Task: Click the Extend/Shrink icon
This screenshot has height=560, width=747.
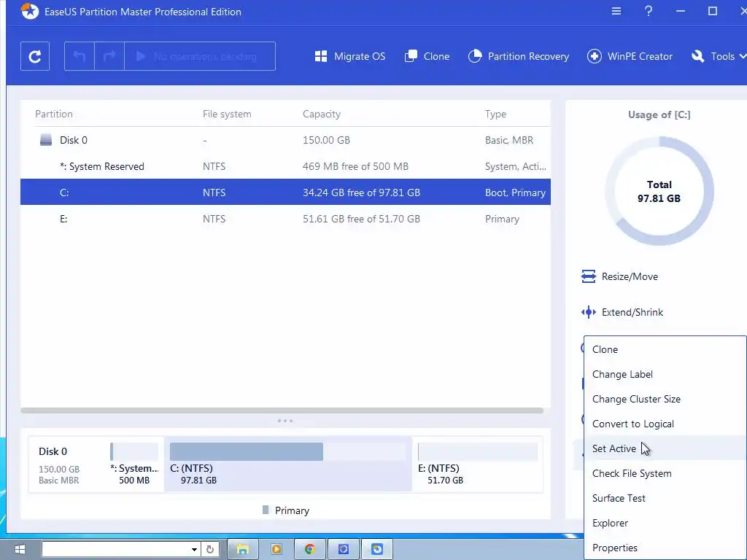Action: pyautogui.click(x=589, y=312)
